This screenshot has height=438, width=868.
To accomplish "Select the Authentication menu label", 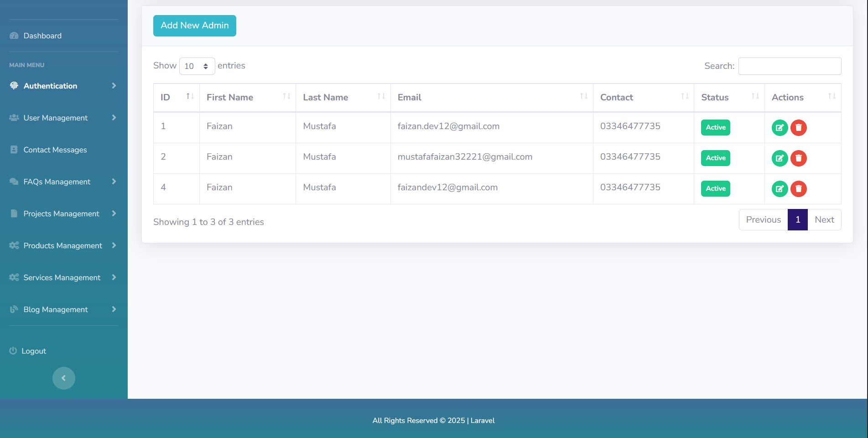I will tap(50, 86).
